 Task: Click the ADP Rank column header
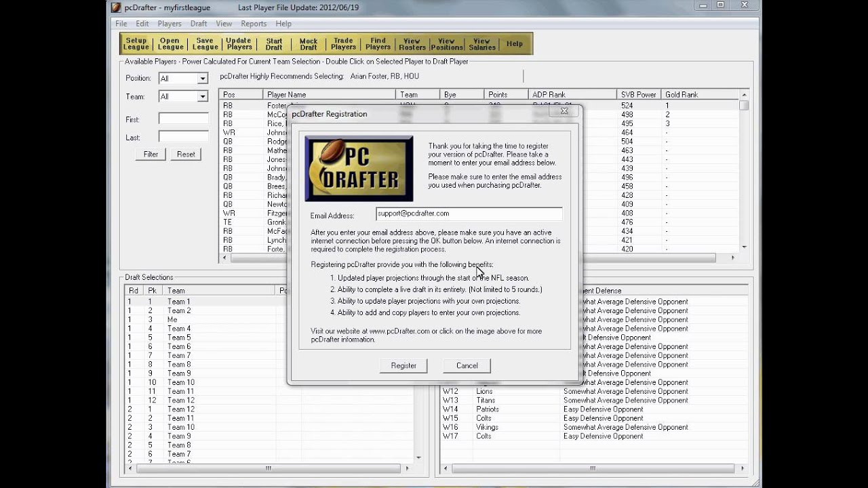coord(572,95)
